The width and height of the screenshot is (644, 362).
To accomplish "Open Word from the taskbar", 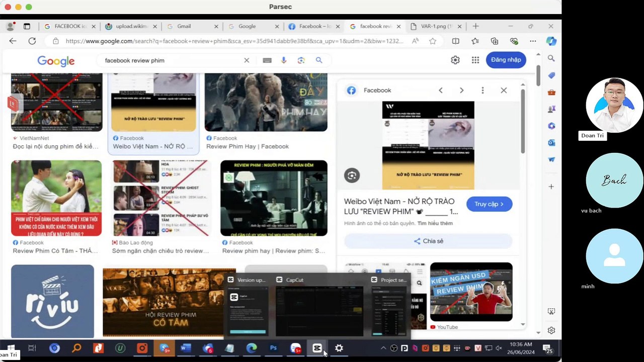I will (186, 348).
